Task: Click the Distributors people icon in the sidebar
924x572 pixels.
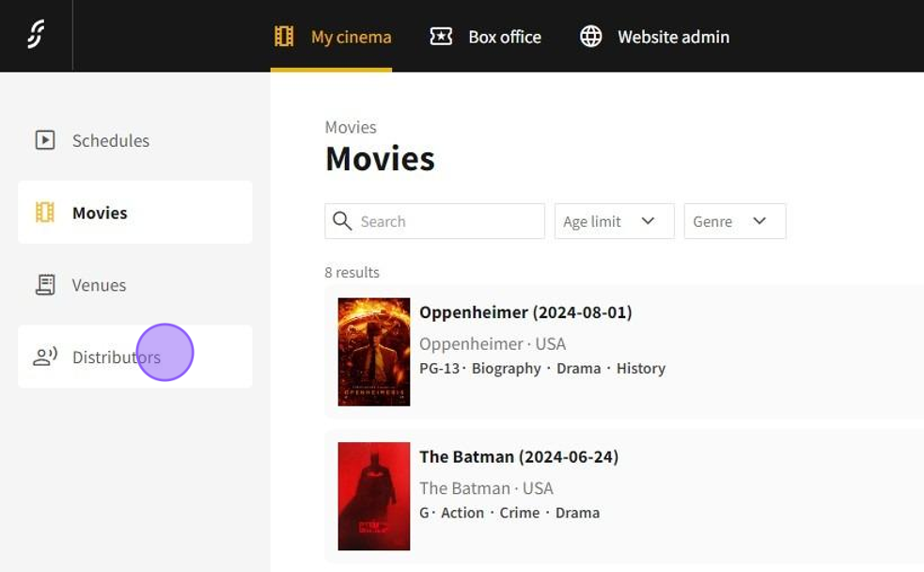Action: pos(45,357)
